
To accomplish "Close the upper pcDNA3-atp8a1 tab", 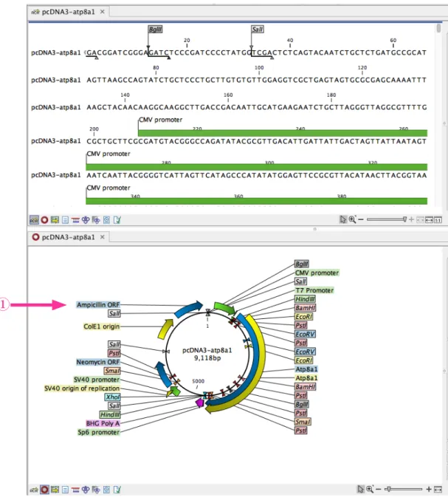I will [103, 12].
